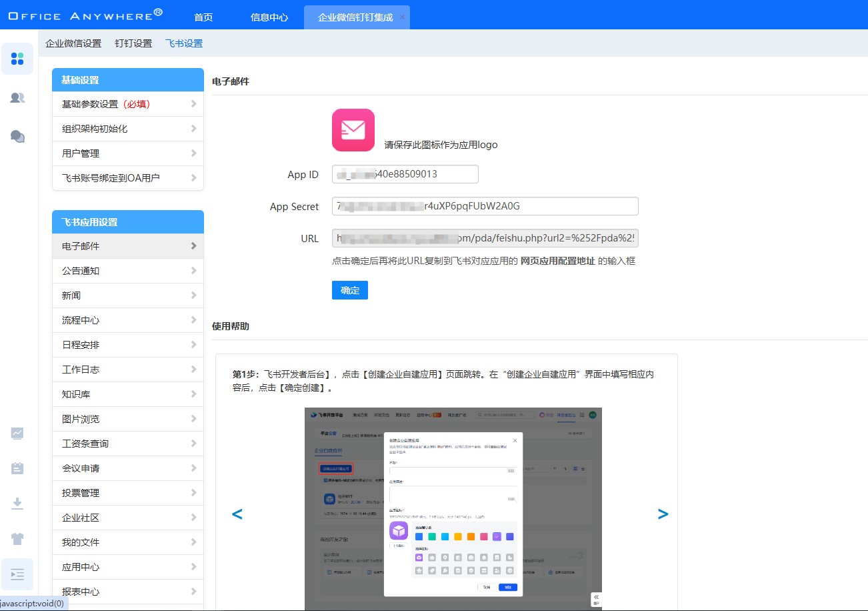Click the double-chevron panel toggle at bottom right
Image resolution: width=868 pixels, height=611 pixels.
pyautogui.click(x=596, y=599)
